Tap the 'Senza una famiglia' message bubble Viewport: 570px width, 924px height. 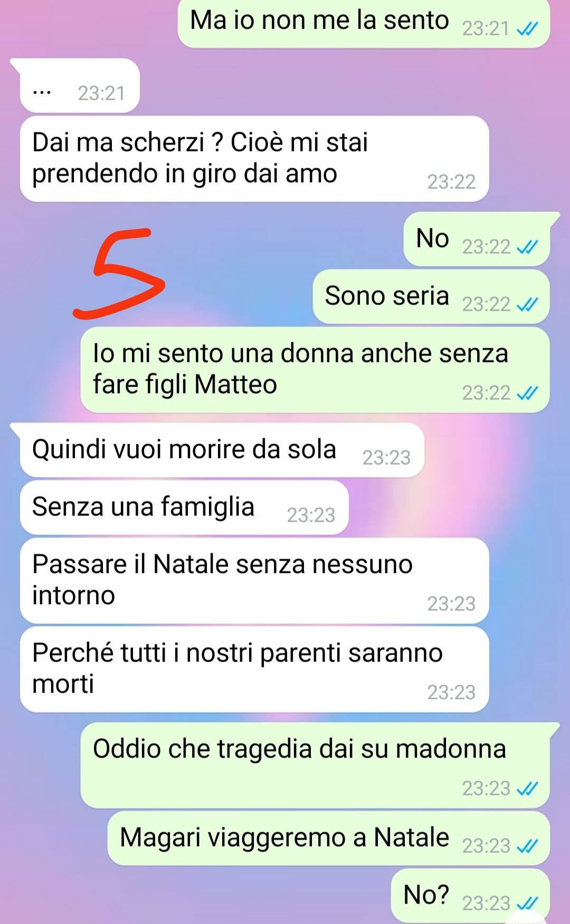coord(184,507)
